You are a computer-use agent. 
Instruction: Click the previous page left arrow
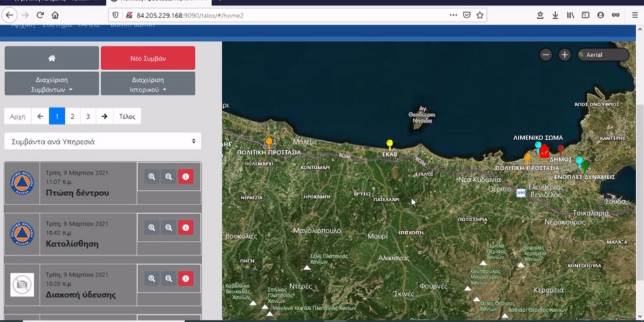pos(40,116)
